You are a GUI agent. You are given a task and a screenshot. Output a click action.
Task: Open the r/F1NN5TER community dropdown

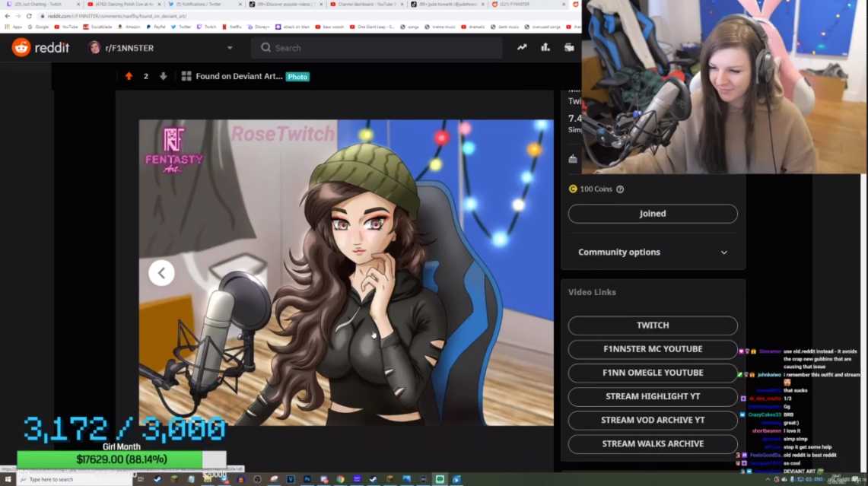(x=230, y=48)
